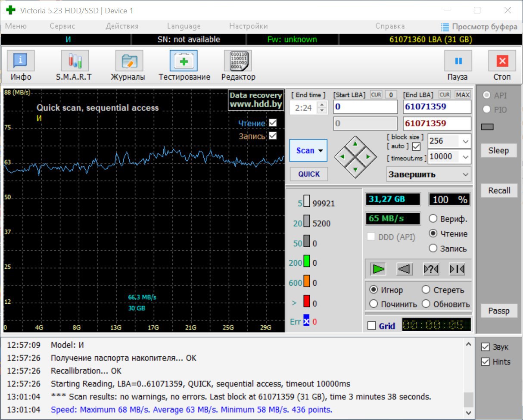Click the End LBA MAX button

click(463, 94)
